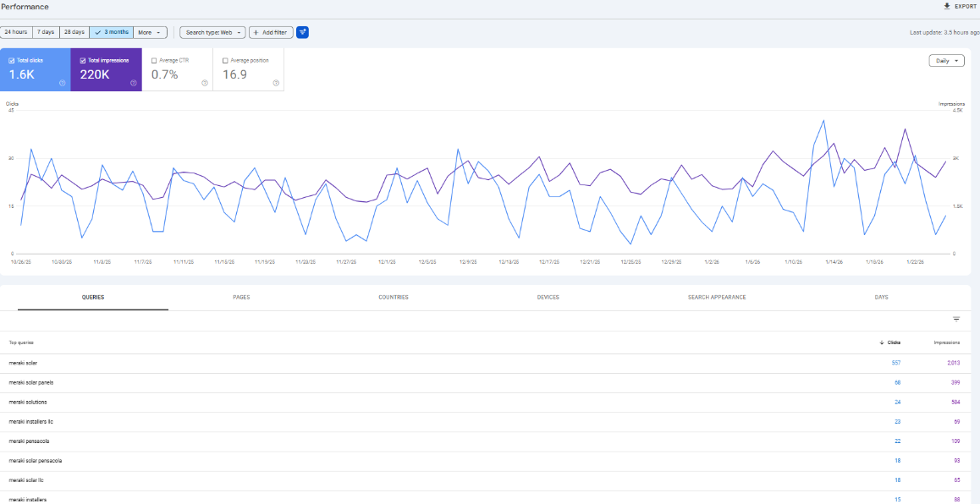The width and height of the screenshot is (980, 504).
Task: Click the 0.7% average CTR value
Action: click(x=165, y=74)
